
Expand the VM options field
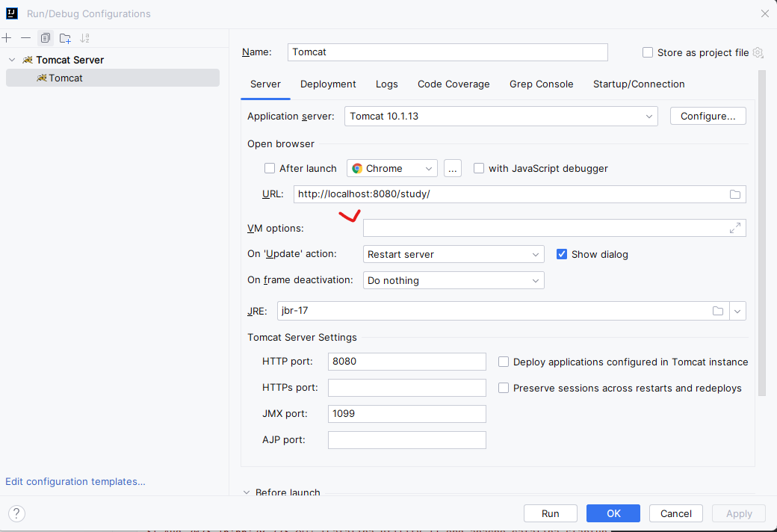pos(735,228)
